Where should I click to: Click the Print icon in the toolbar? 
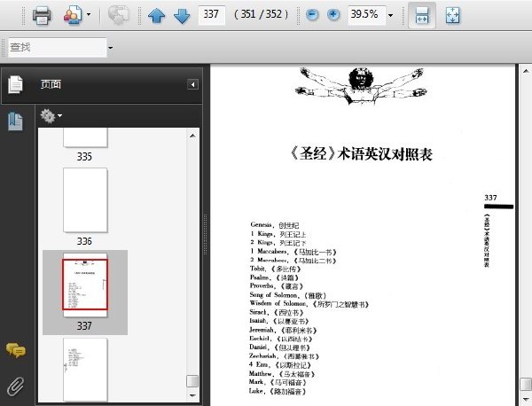pyautogui.click(x=42, y=15)
